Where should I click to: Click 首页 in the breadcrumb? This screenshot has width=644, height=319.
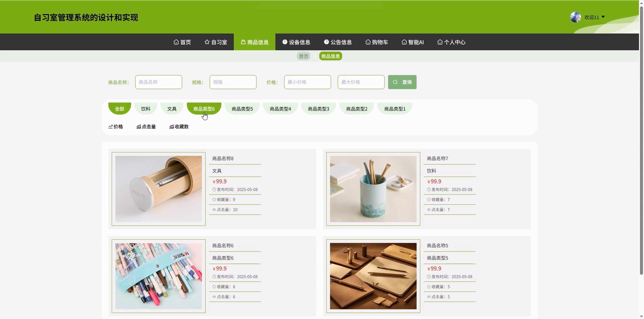tap(304, 56)
